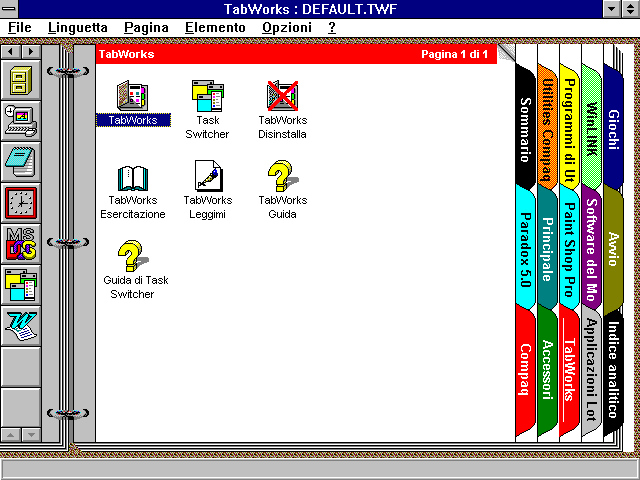The width and height of the screenshot is (640, 480).
Task: Click the file cabinet sidebar button
Action: coord(21,80)
